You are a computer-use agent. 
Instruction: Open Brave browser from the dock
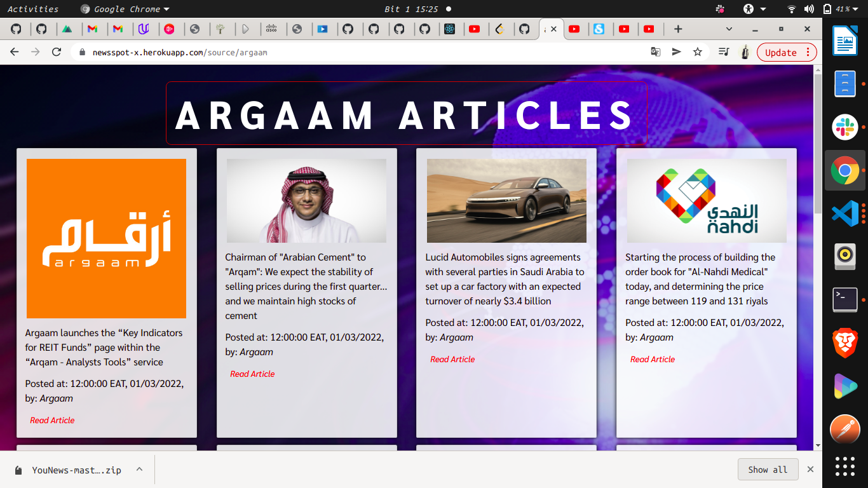pos(845,343)
